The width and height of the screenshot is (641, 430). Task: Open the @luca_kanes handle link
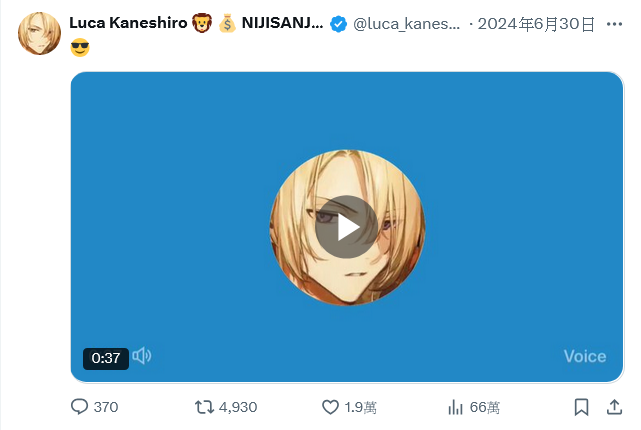click(x=406, y=24)
